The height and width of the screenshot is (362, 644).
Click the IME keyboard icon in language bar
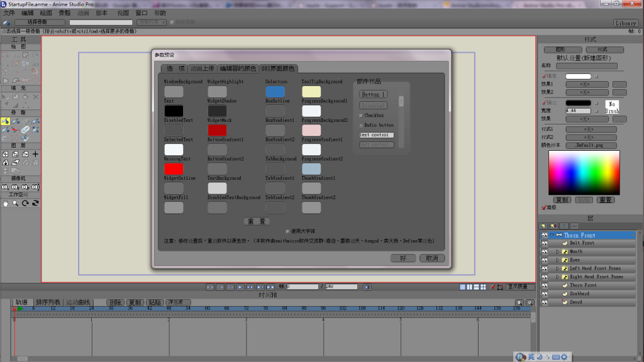coord(556,357)
